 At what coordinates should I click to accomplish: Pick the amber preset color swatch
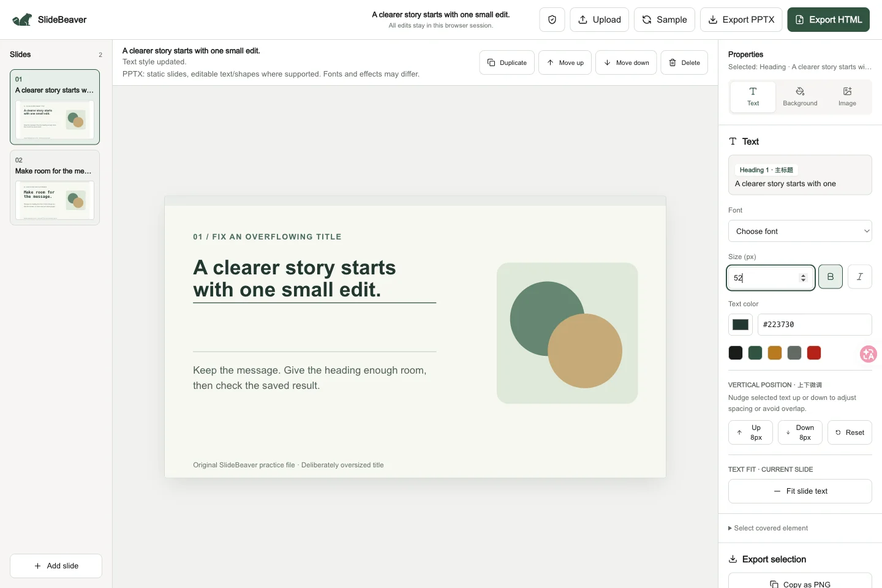(x=775, y=353)
